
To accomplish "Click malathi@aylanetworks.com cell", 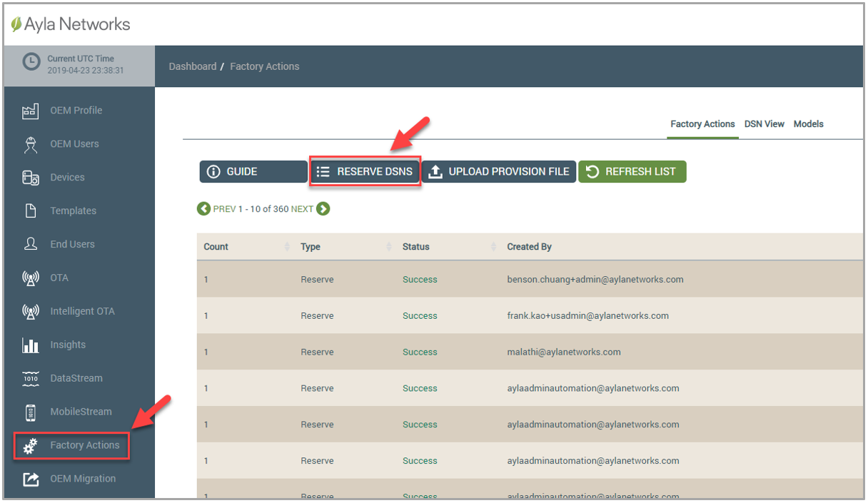I will 564,352.
